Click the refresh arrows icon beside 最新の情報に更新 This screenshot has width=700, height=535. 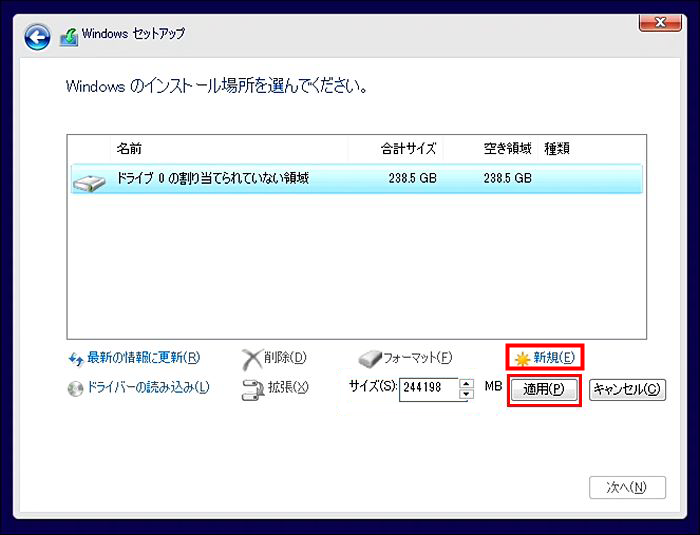[x=75, y=359]
